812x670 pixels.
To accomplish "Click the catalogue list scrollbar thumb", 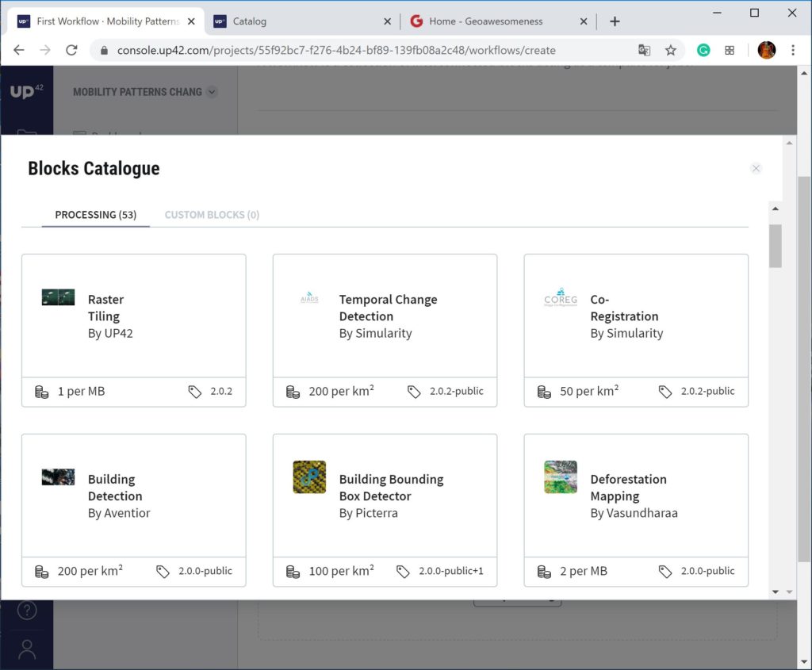I will point(776,246).
